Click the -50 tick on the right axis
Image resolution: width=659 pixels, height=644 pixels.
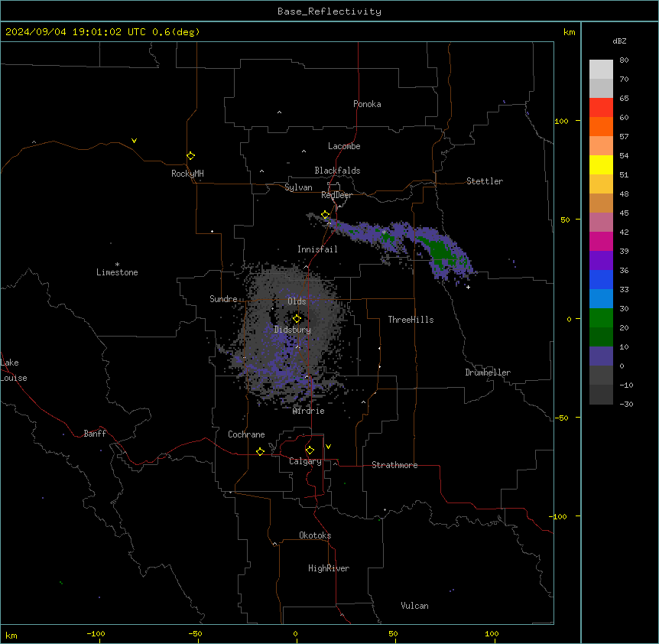[x=561, y=418]
